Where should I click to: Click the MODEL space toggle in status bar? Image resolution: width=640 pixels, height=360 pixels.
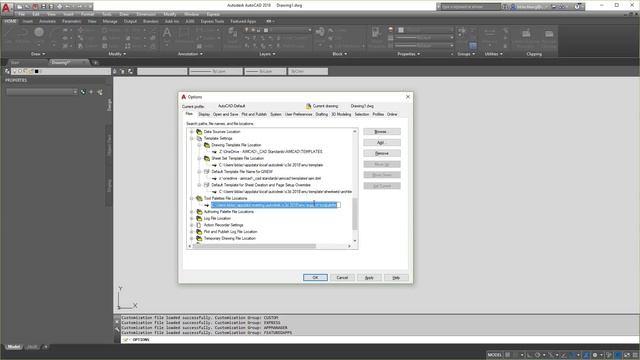click(x=494, y=355)
